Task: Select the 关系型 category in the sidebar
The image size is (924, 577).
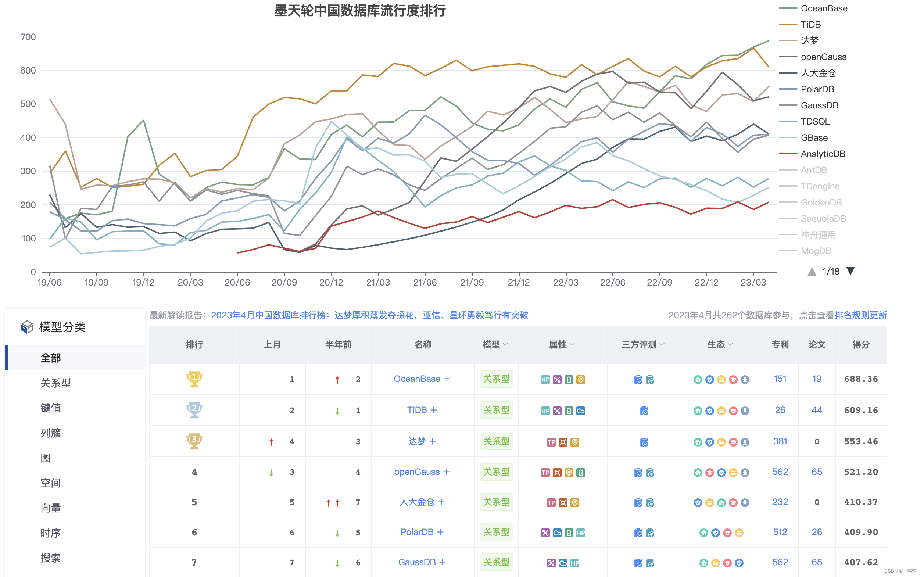Action: (x=56, y=383)
